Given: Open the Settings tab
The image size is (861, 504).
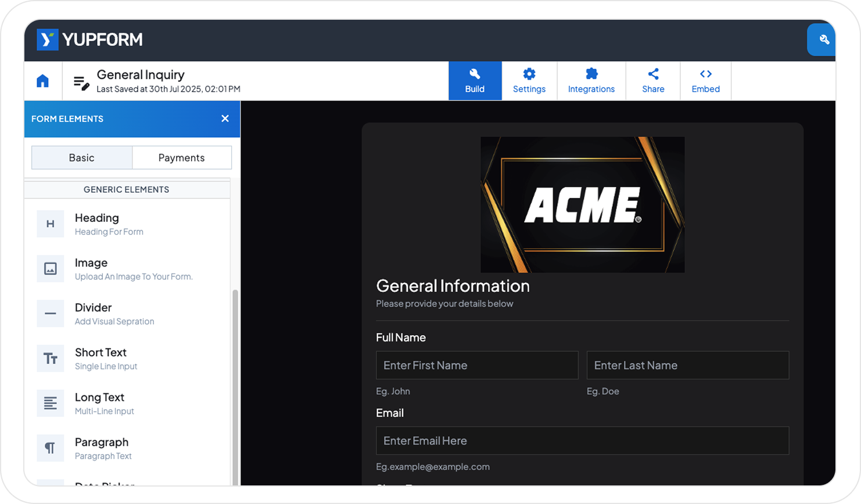Looking at the screenshot, I should coord(529,81).
